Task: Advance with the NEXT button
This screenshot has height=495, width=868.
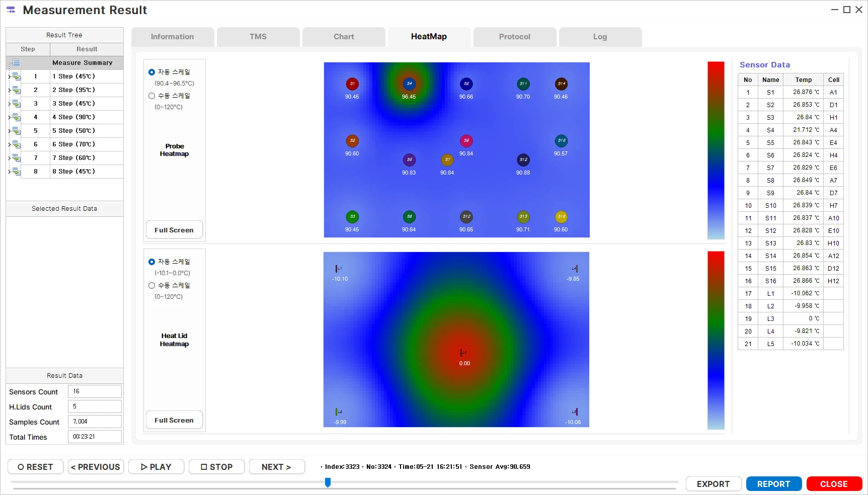Action: (277, 467)
